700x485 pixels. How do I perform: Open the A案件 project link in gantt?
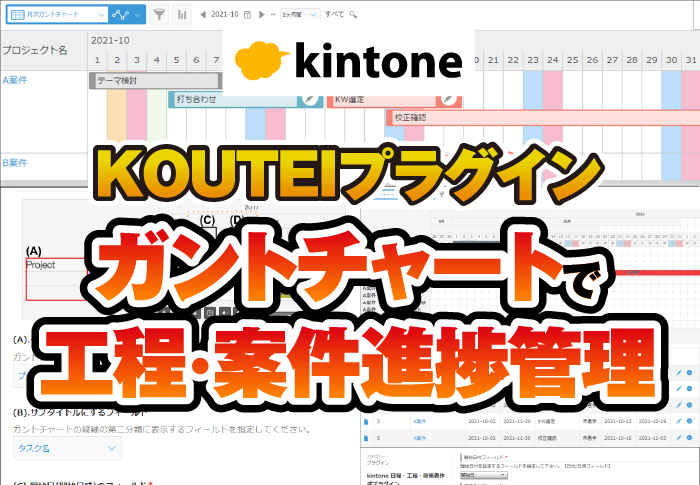pyautogui.click(x=15, y=80)
